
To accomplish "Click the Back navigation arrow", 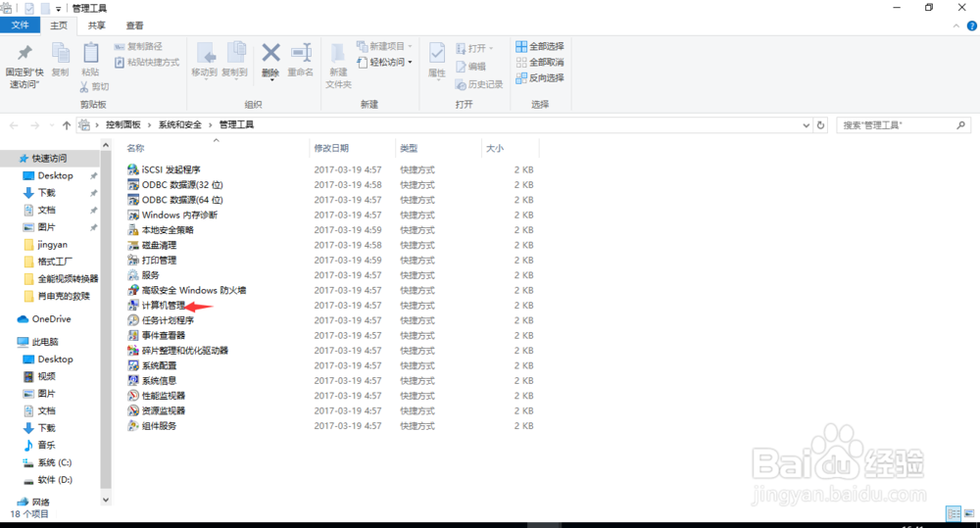I will (14, 125).
